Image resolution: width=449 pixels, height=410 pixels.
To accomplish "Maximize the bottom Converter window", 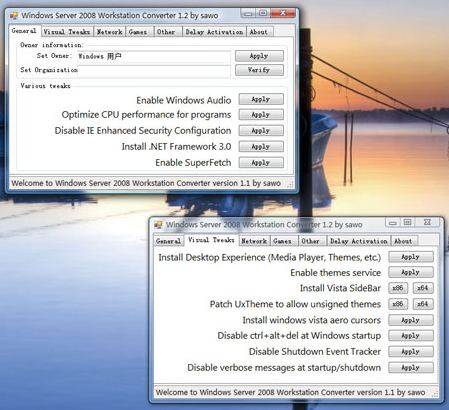I will point(407,223).
